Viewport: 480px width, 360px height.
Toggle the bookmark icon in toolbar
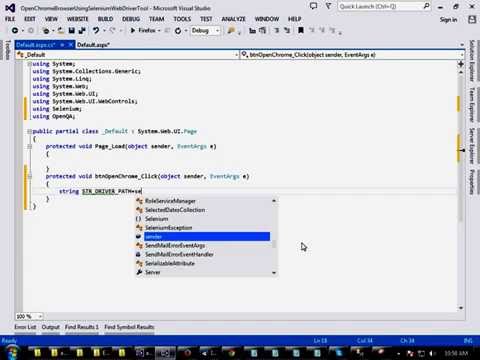[x=301, y=31]
